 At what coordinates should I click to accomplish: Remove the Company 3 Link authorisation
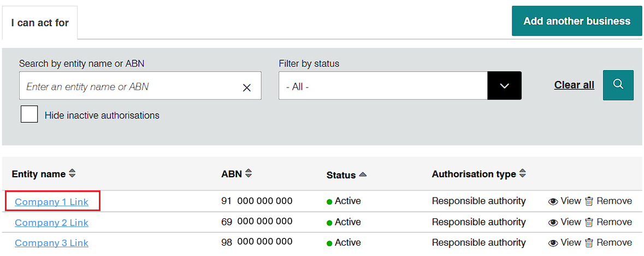pos(608,242)
